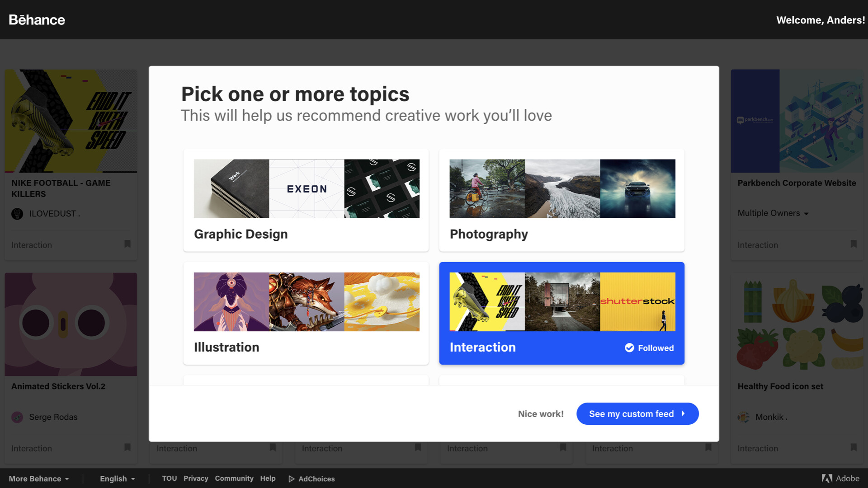Image resolution: width=868 pixels, height=488 pixels.
Task: Open the Community footer link
Action: pyautogui.click(x=234, y=479)
